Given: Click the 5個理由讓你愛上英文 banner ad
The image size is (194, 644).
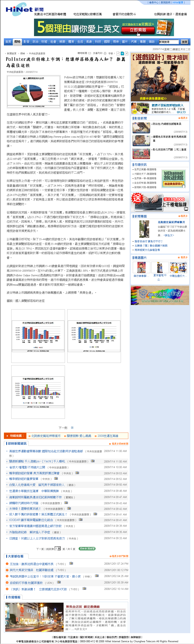Looking at the screenshot, I should (104, 28).
